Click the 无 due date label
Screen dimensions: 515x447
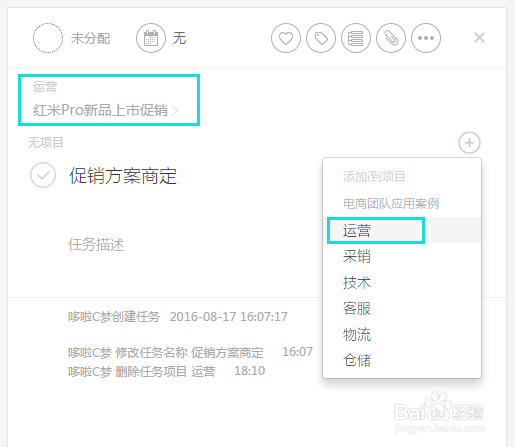click(179, 38)
